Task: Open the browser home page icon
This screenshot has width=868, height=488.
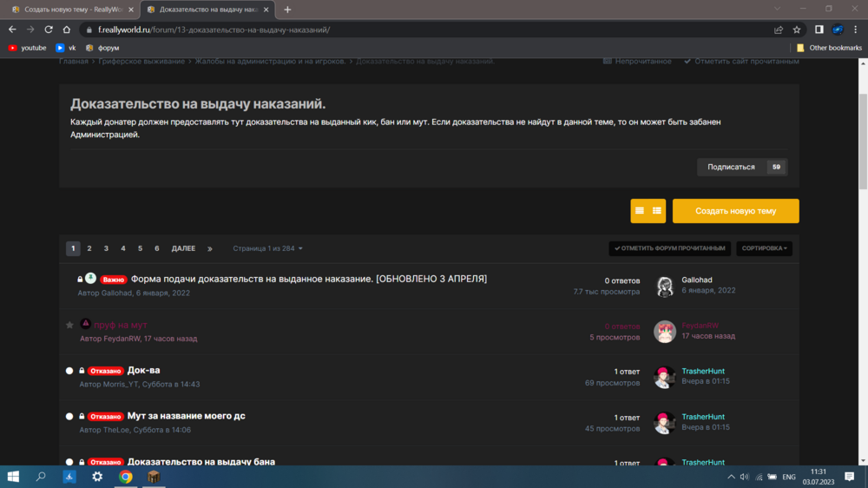Action: [x=67, y=30]
